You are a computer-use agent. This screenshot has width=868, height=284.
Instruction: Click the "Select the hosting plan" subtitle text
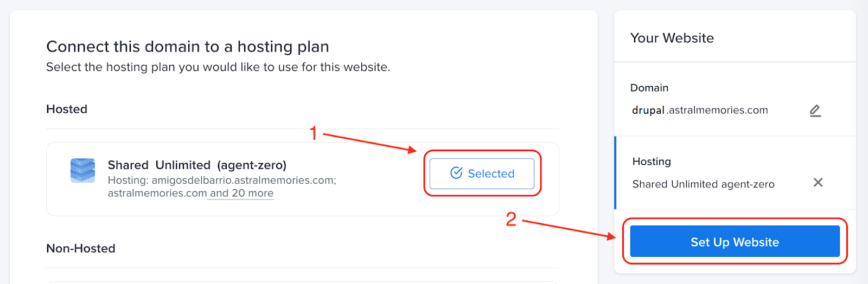tap(218, 67)
